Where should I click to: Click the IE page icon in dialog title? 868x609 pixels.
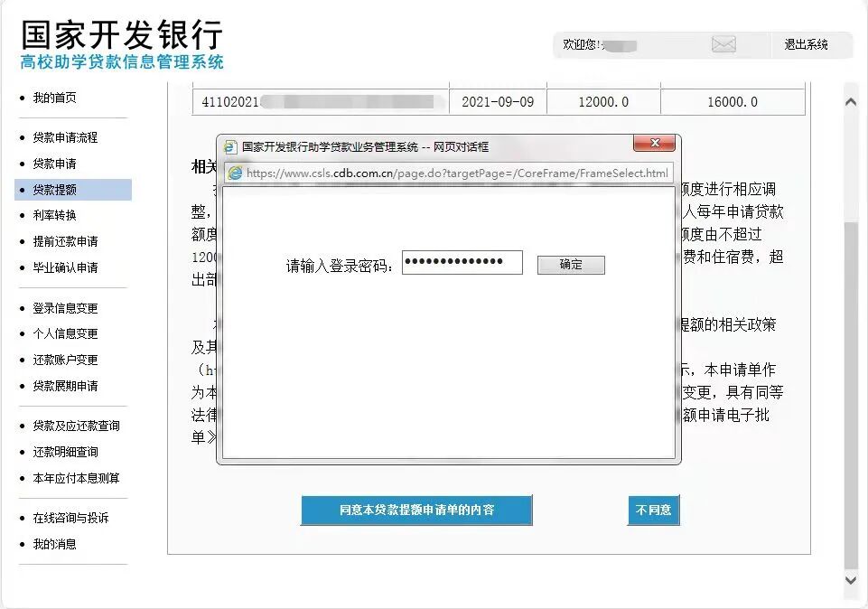230,146
